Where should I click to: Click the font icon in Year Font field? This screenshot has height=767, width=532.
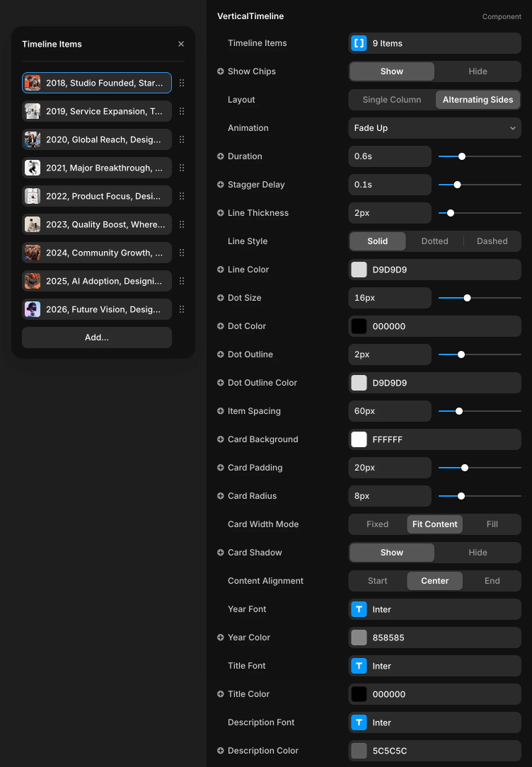[x=359, y=609]
